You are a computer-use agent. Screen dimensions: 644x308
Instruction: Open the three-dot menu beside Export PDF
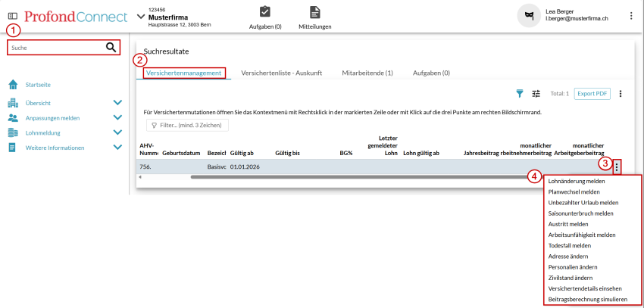pyautogui.click(x=621, y=94)
